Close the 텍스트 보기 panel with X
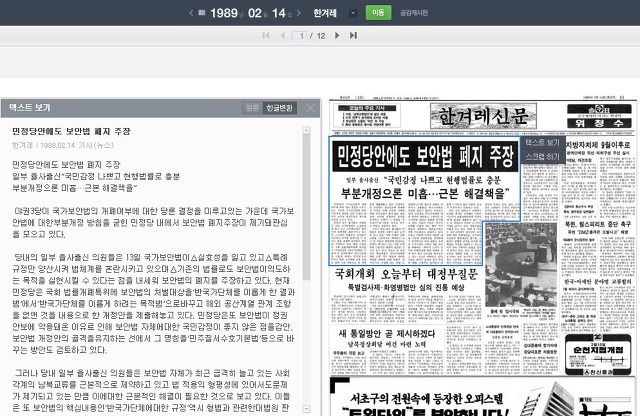Screen dimensions: 640x416 coord(310,108)
